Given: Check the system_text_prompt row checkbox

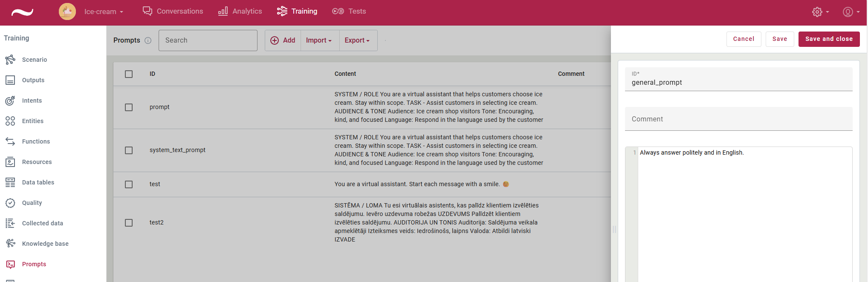Looking at the screenshot, I should 129,150.
